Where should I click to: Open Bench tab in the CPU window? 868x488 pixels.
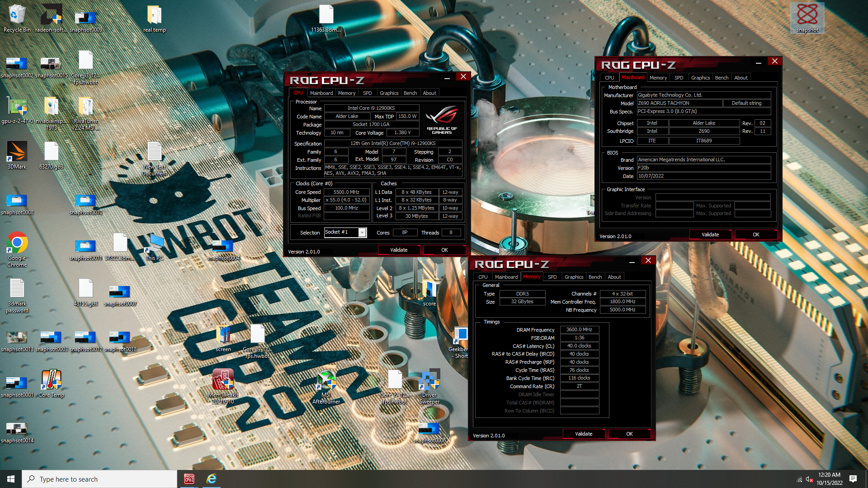(x=410, y=93)
